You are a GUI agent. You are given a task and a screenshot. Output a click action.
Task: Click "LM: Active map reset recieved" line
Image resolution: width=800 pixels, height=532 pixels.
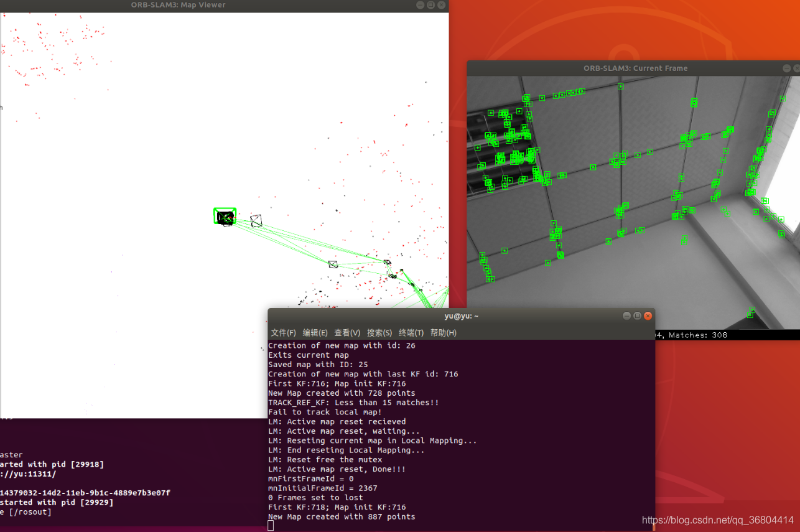point(337,422)
